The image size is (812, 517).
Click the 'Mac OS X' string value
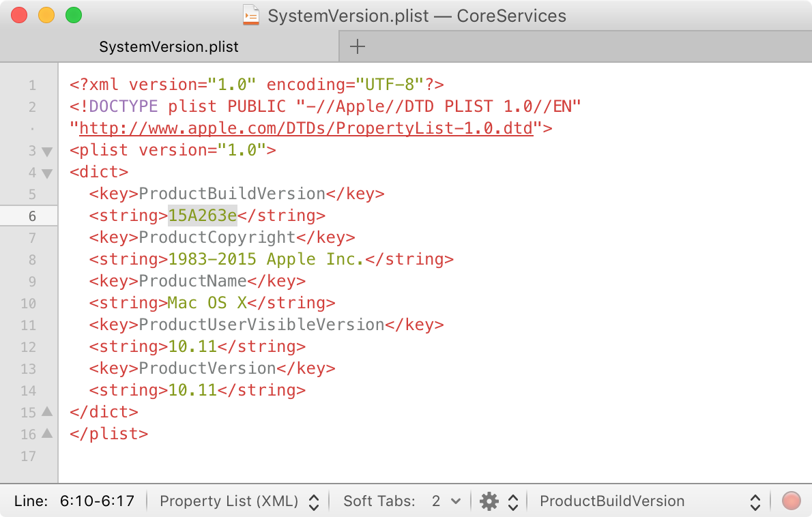tap(207, 302)
